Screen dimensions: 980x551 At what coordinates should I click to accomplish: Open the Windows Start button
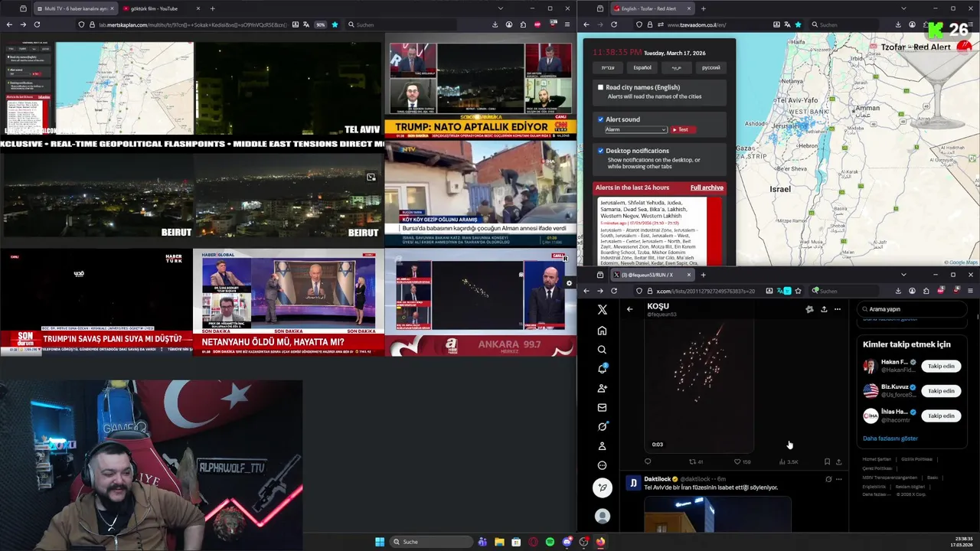(x=380, y=542)
